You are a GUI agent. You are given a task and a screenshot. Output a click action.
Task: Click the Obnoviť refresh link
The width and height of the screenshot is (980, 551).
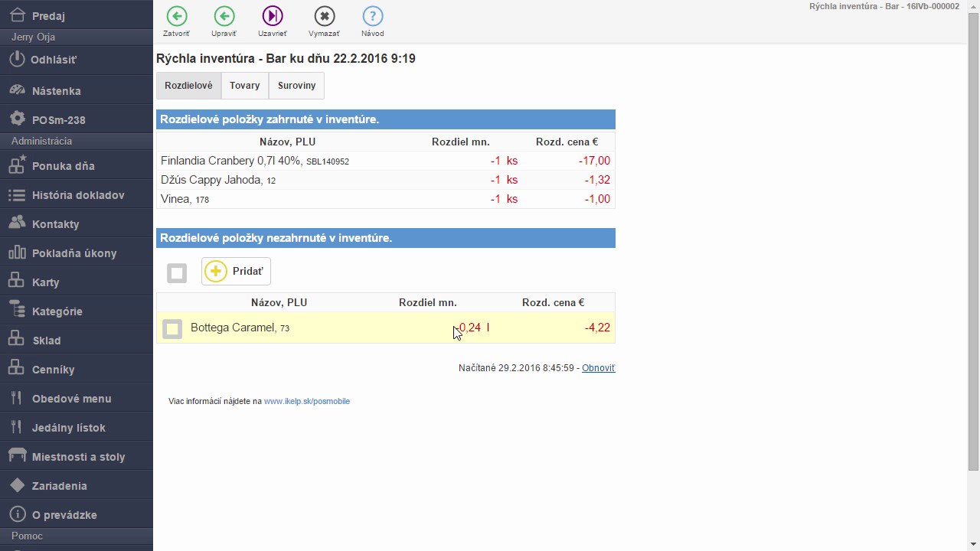(599, 368)
